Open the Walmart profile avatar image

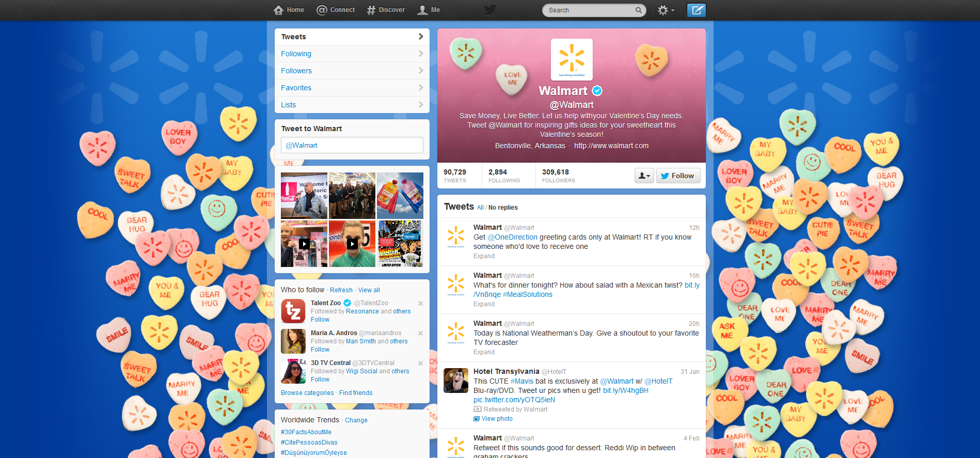point(572,59)
